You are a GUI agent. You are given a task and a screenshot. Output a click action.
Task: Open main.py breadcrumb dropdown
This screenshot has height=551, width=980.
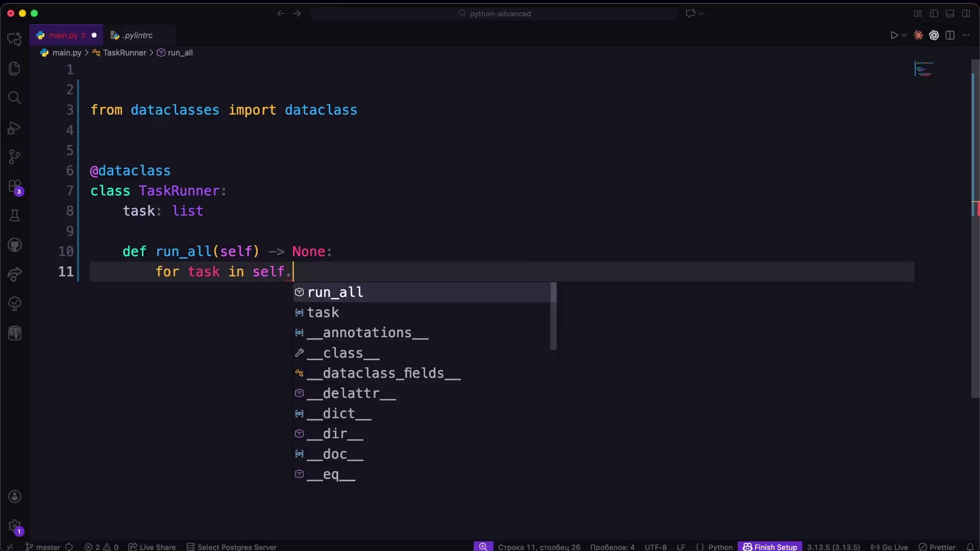pos(61,53)
